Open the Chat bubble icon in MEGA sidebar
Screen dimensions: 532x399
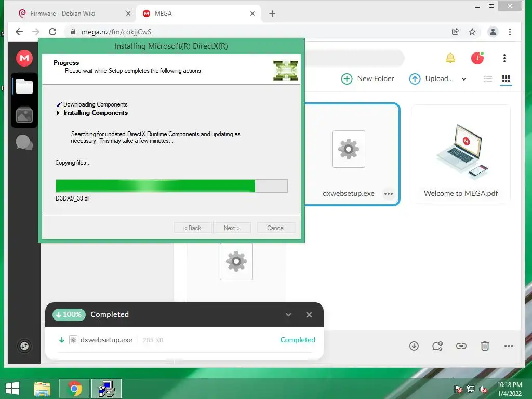click(x=24, y=142)
